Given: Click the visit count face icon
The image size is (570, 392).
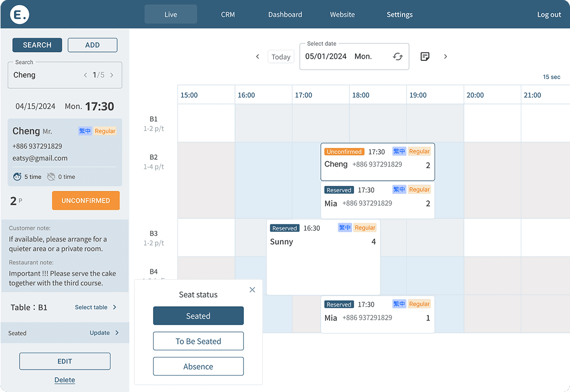Looking at the screenshot, I should (17, 177).
